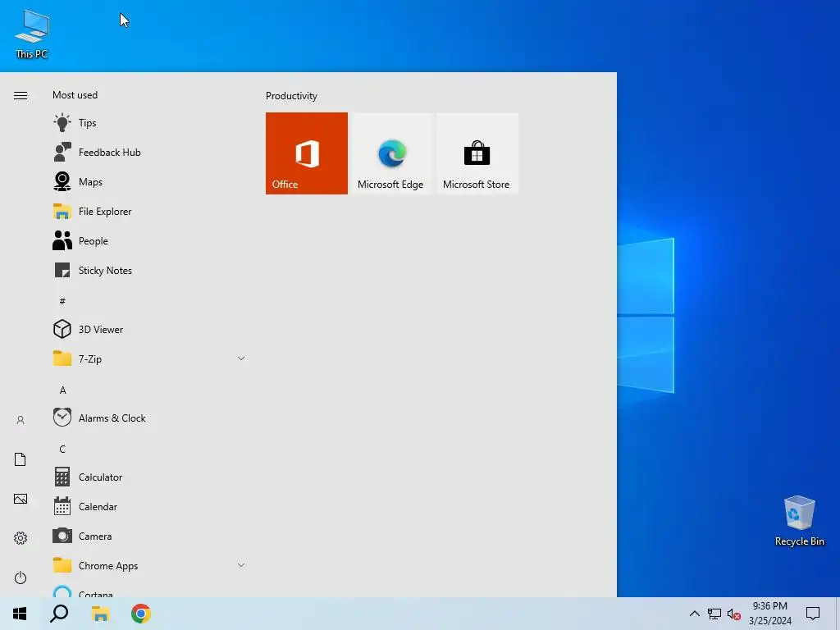
Task: Open Pictures from Start sidebar
Action: click(x=21, y=499)
